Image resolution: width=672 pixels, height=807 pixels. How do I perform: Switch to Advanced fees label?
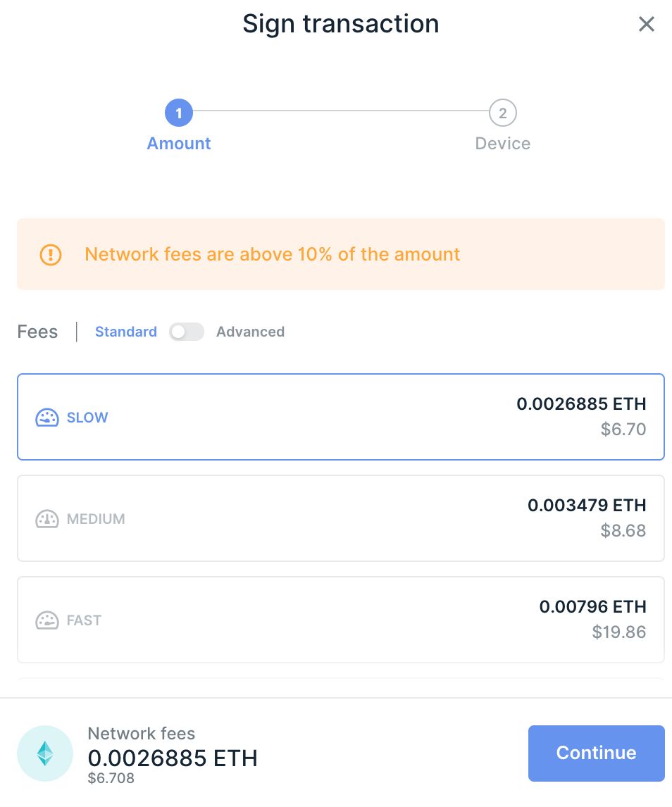[x=250, y=332]
